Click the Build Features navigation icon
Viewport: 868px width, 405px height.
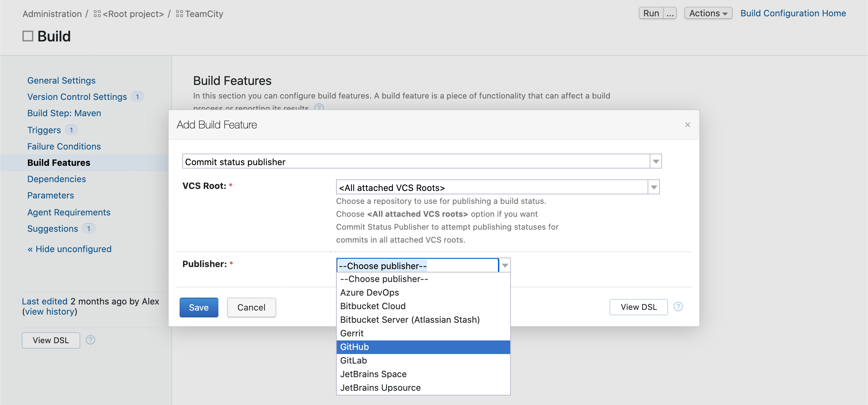tap(59, 162)
